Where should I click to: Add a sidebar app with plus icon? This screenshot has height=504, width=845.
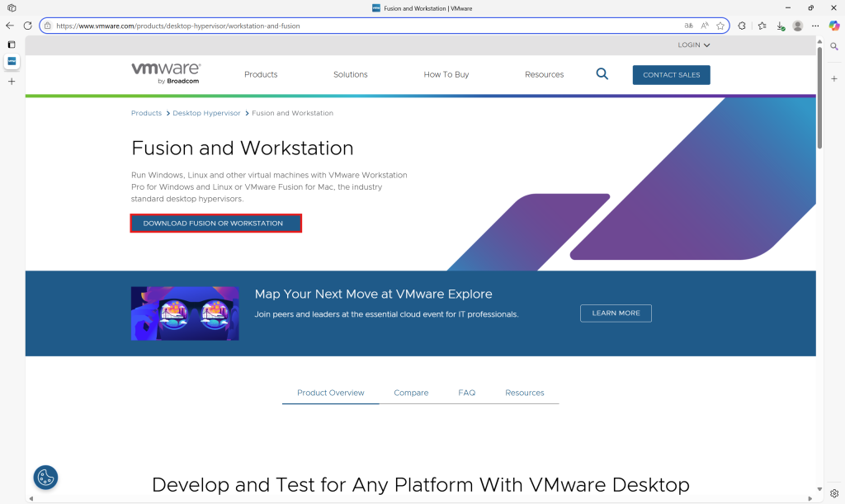pos(834,78)
